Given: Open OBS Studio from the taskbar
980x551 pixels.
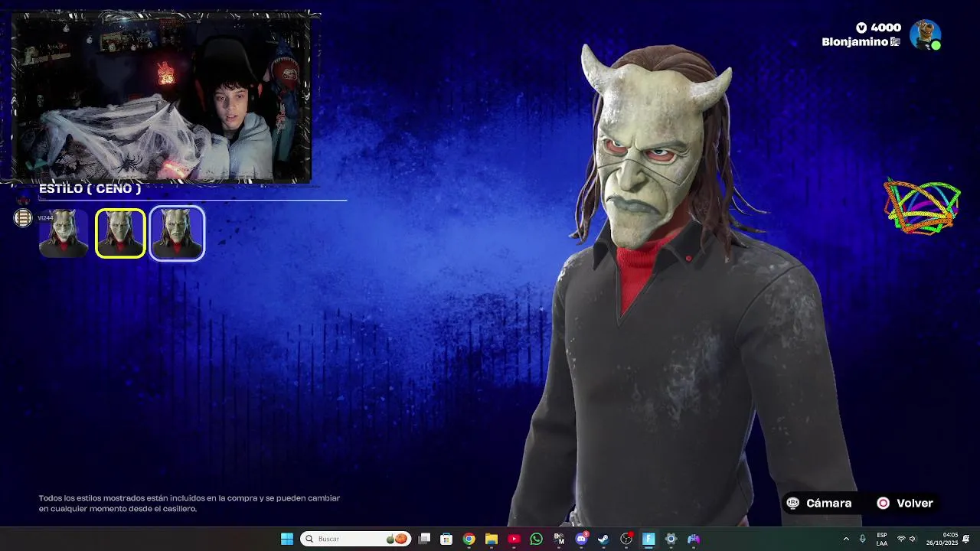Looking at the screenshot, I should click(x=626, y=539).
